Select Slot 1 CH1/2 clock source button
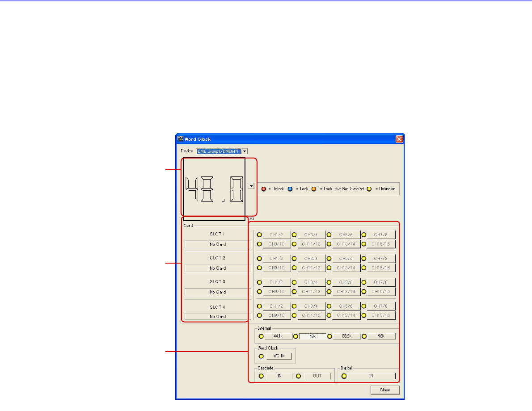Screen dimensions: 532x411 [x=277, y=235]
